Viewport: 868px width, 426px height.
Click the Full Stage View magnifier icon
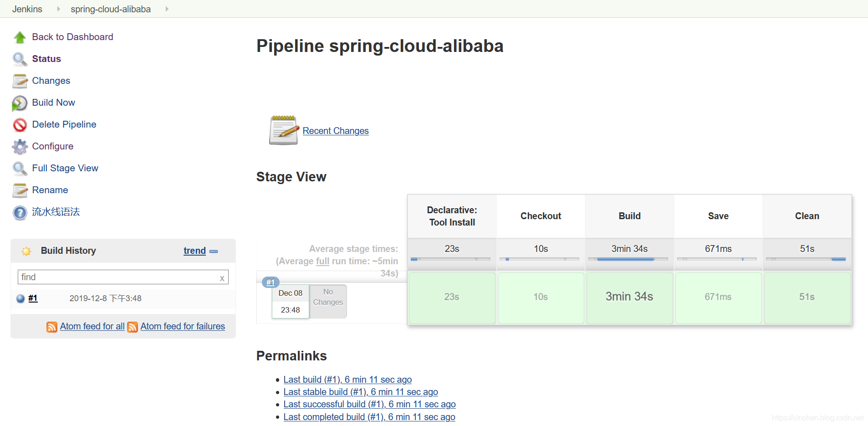(20, 169)
